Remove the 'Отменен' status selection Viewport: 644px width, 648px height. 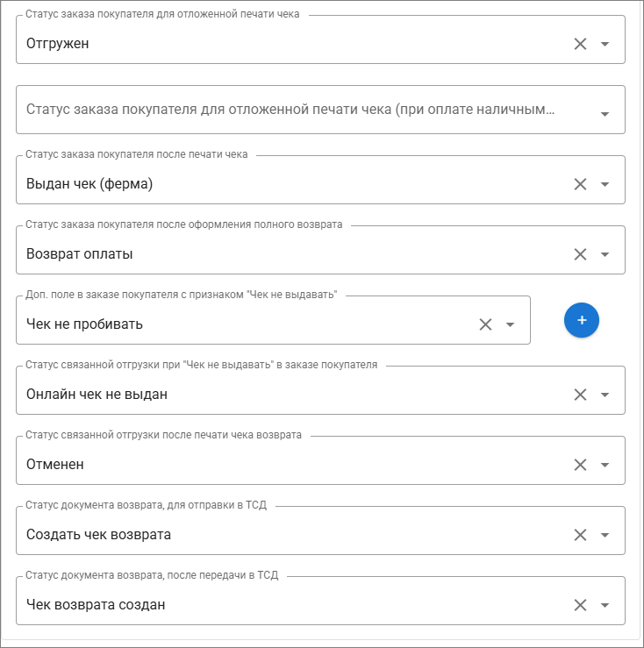pos(580,465)
